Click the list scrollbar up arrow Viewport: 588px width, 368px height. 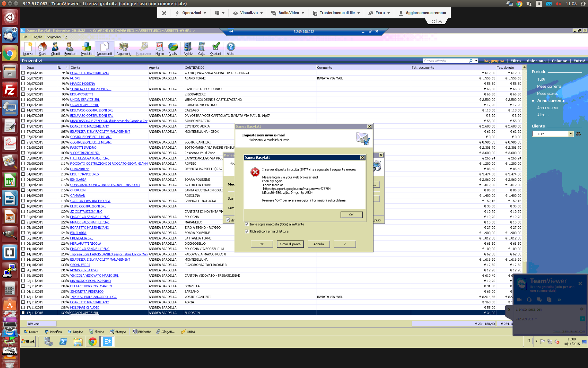(x=524, y=67)
